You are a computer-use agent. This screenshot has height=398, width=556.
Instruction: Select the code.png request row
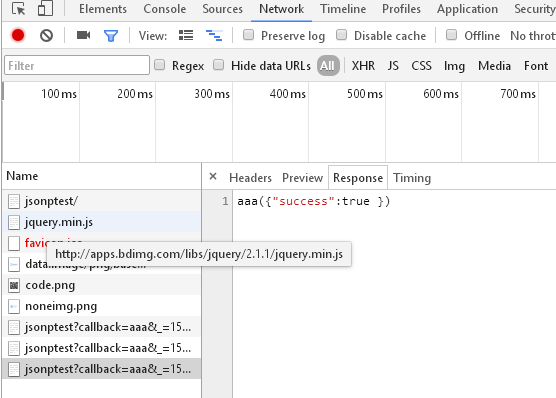click(102, 285)
